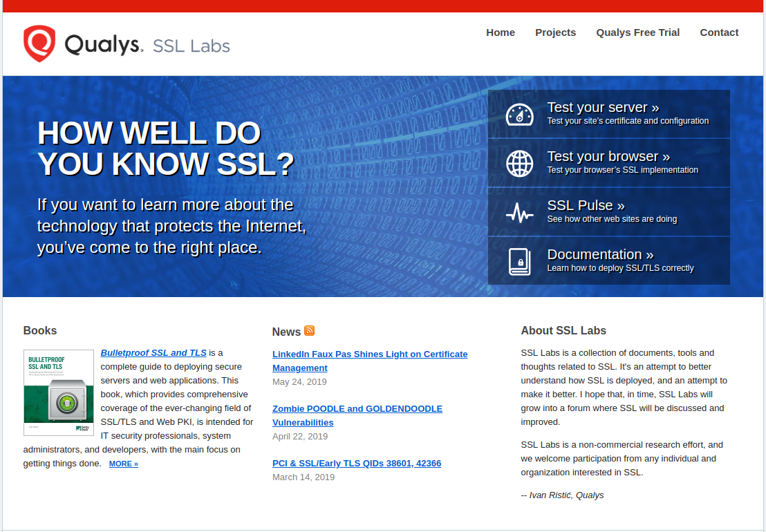Image resolution: width=766 pixels, height=532 pixels.
Task: Open the "SSL Pulse »" link text
Action: pyautogui.click(x=586, y=206)
